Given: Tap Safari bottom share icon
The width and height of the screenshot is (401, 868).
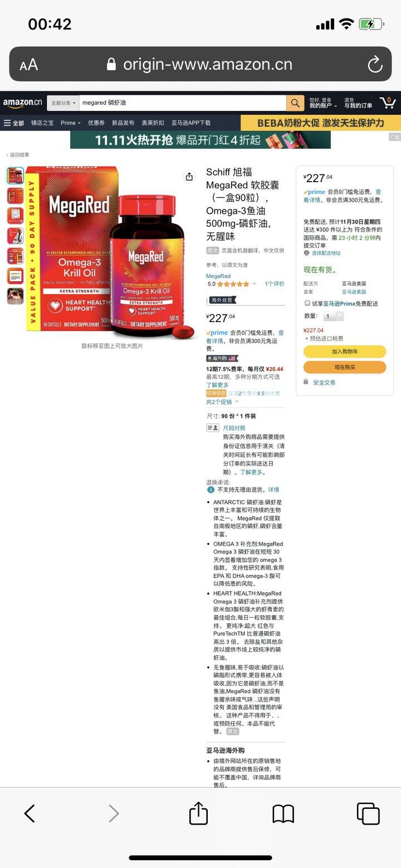Looking at the screenshot, I should tap(198, 813).
